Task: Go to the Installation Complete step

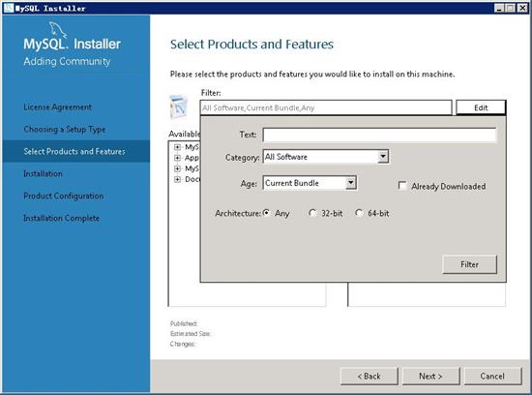Action: (x=61, y=218)
